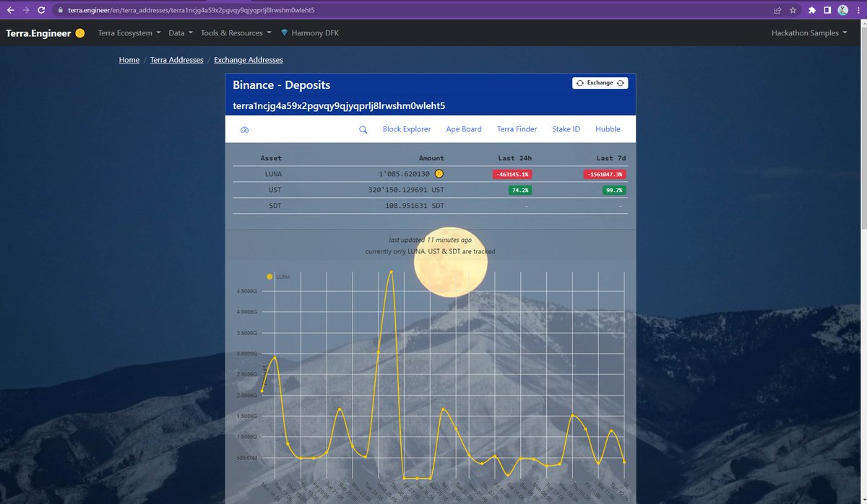Screen dimensions: 867x504
Task: Click the padlock site info icon
Action: (61, 11)
